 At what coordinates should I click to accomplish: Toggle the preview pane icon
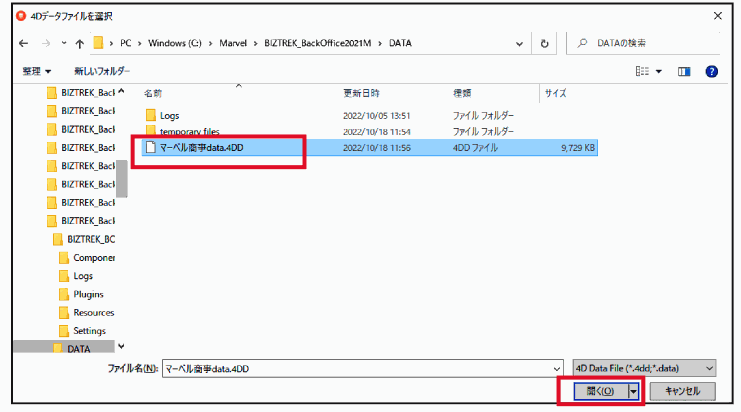(685, 71)
